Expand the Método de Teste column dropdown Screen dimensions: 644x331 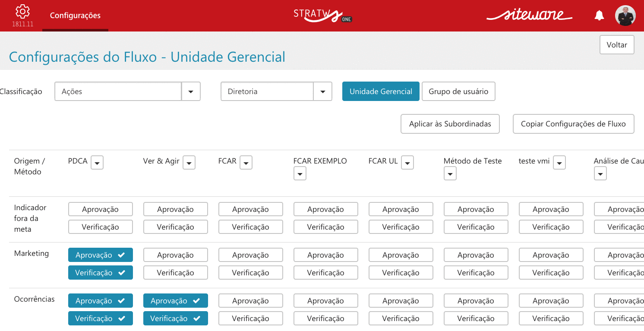coord(450,174)
